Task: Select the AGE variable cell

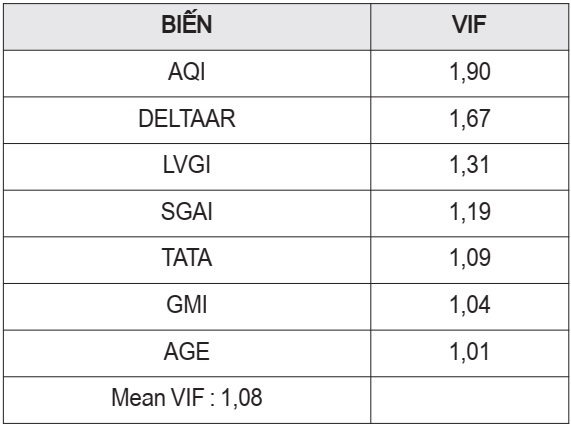Action: tap(187, 353)
